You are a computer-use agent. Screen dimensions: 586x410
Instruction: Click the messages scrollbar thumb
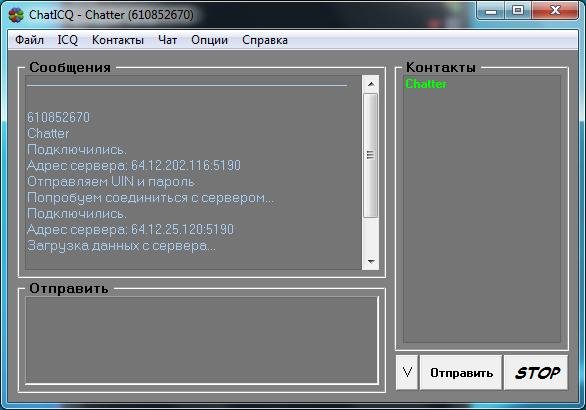[371, 155]
